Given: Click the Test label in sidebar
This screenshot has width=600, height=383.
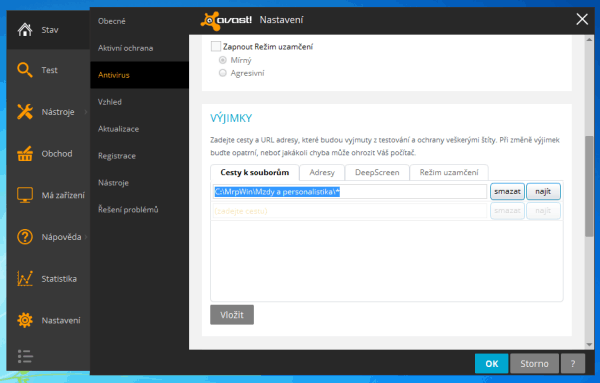Looking at the screenshot, I should 49,70.
